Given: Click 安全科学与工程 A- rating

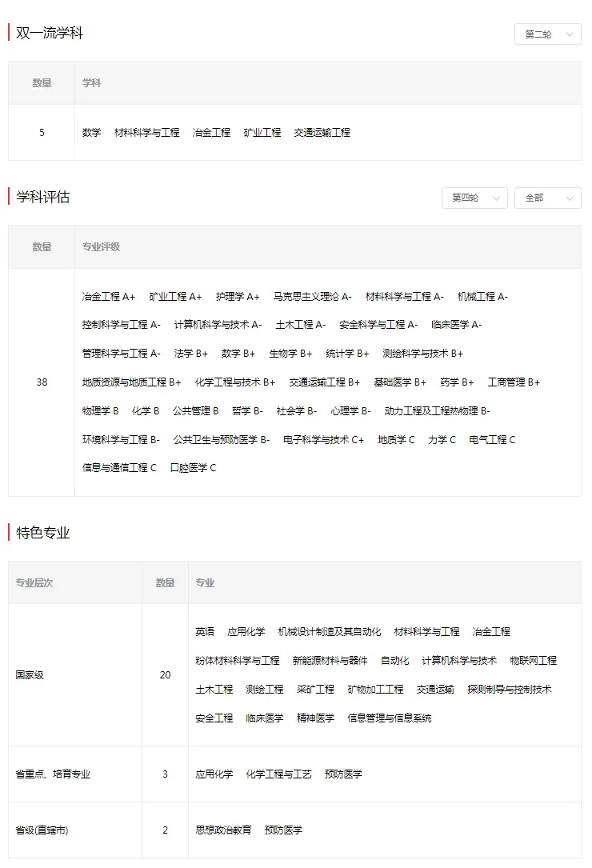Looking at the screenshot, I should coord(378,324).
